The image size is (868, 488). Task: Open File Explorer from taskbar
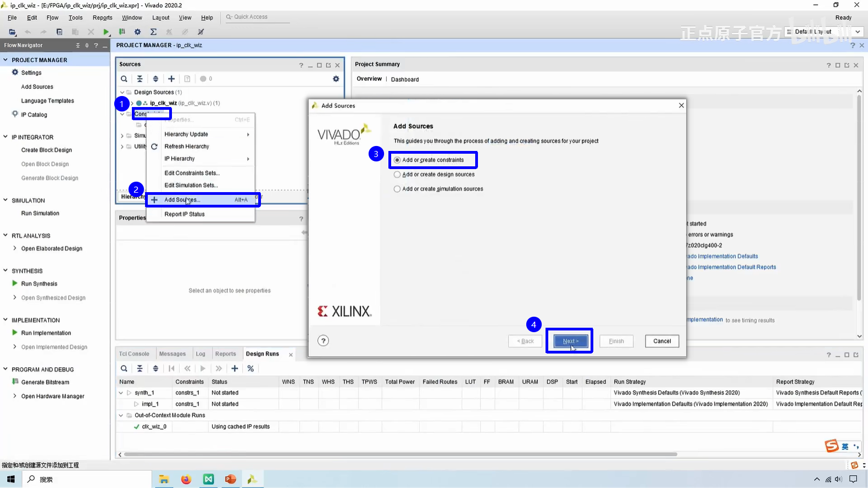[164, 479]
